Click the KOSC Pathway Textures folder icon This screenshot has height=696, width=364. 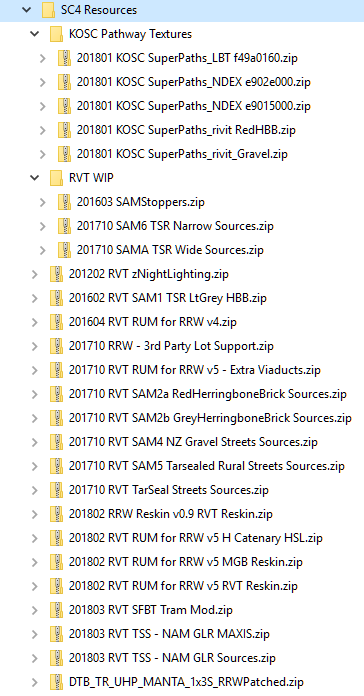coord(56,34)
